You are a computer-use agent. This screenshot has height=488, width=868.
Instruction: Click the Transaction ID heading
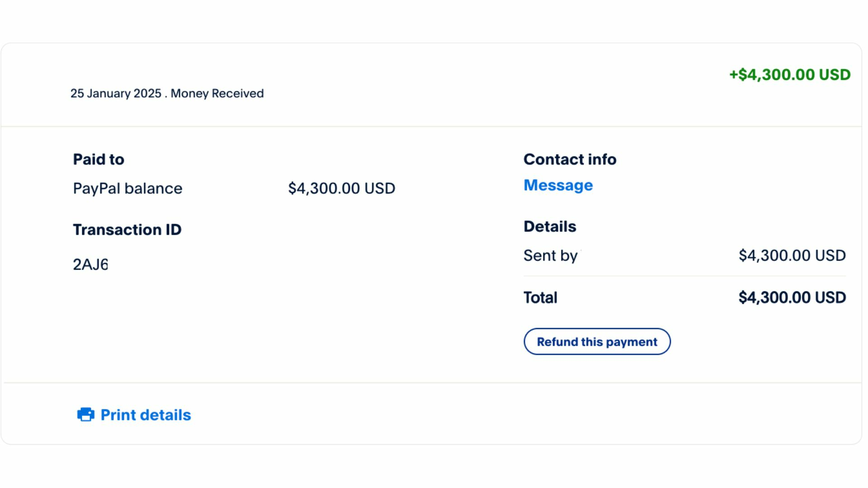(x=127, y=230)
